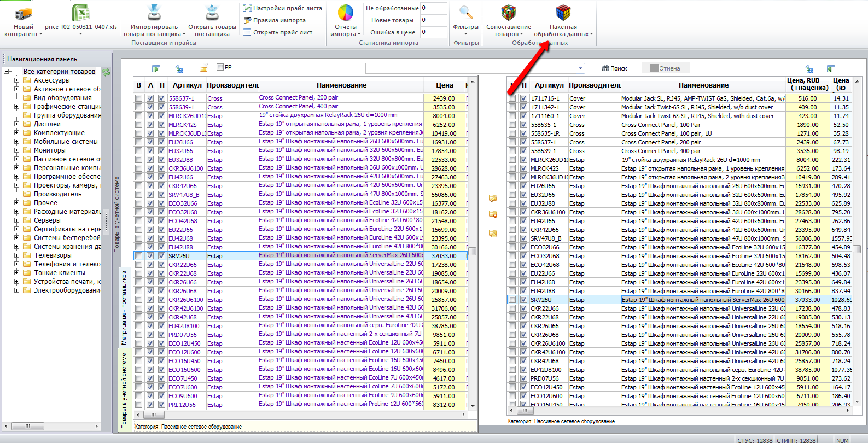Viewport: 868px width, 443px height.
Task: Click vertical scrollbar thumb of table containing 1711716-1
Action: coord(857,249)
